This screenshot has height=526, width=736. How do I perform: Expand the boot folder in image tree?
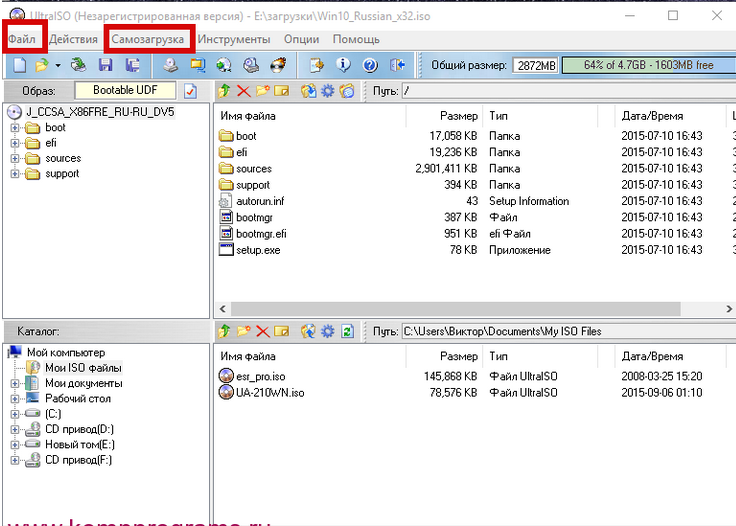point(15,128)
